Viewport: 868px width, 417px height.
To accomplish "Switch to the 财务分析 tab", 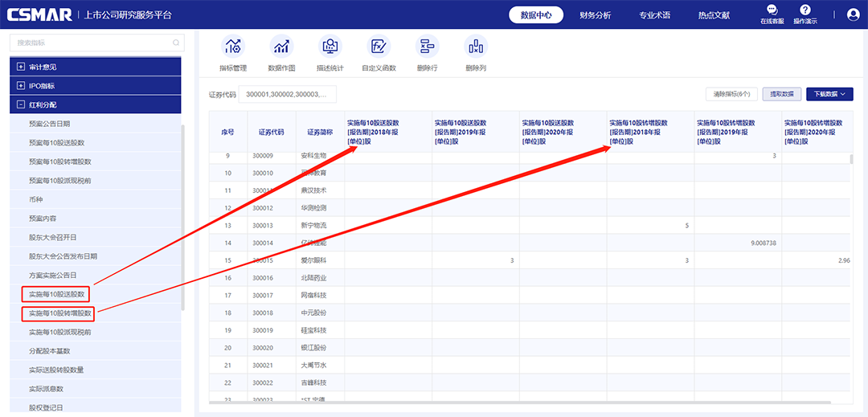I will coord(595,15).
